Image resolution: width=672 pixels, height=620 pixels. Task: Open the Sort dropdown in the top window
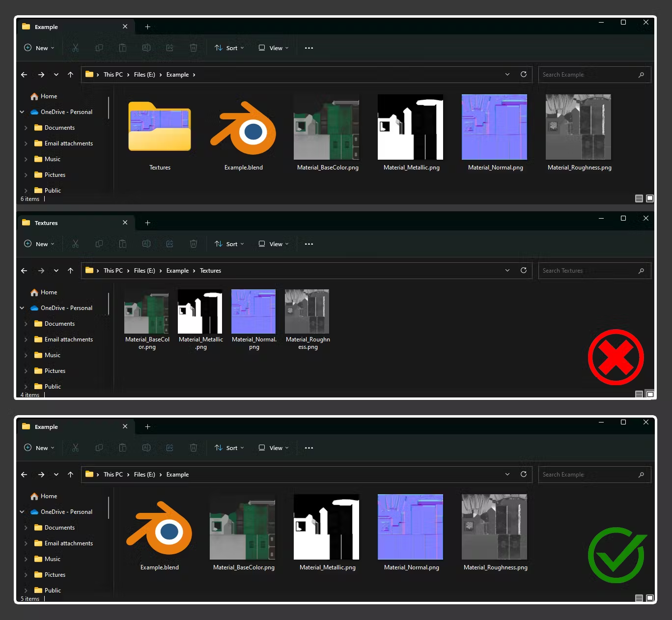tap(229, 48)
